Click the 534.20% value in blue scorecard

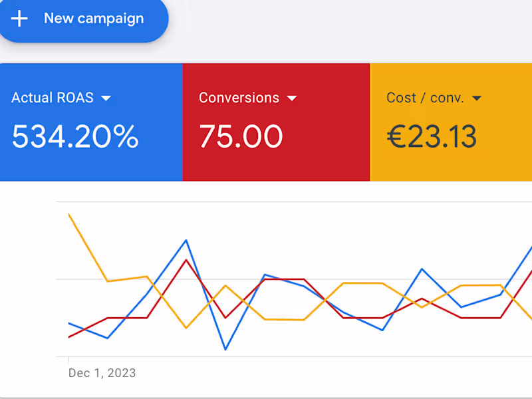75,137
